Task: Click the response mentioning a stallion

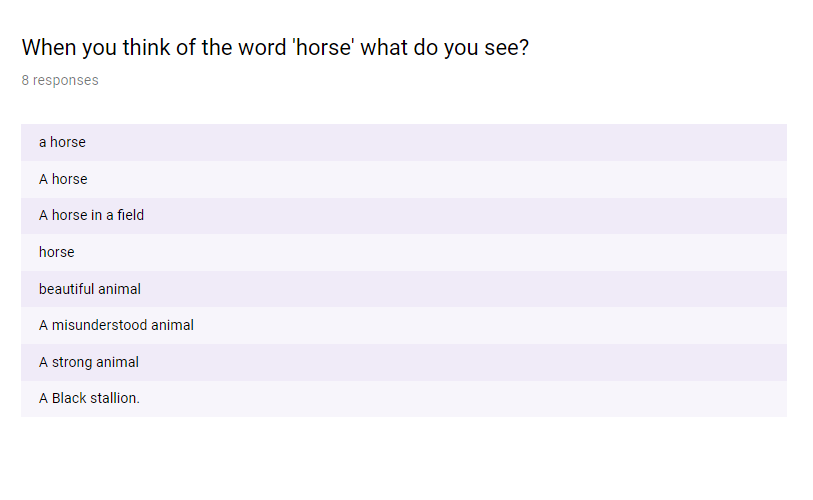Action: (x=89, y=398)
